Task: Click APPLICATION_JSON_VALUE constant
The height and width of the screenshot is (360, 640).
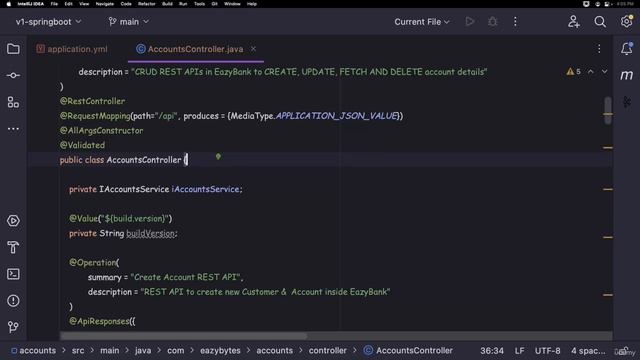Action: point(336,116)
